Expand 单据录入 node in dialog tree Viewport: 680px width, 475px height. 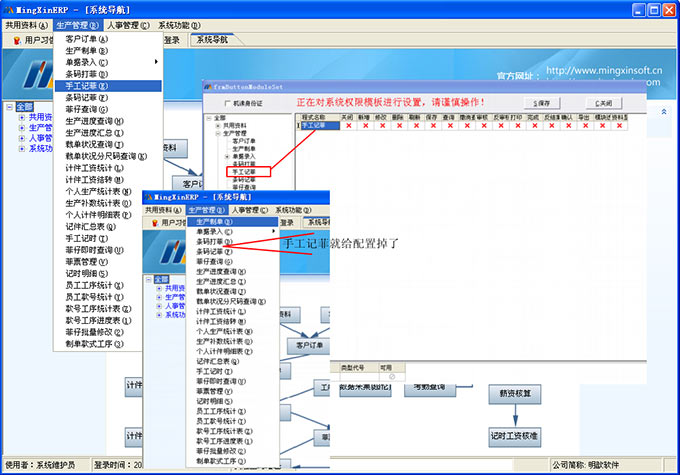(227, 156)
